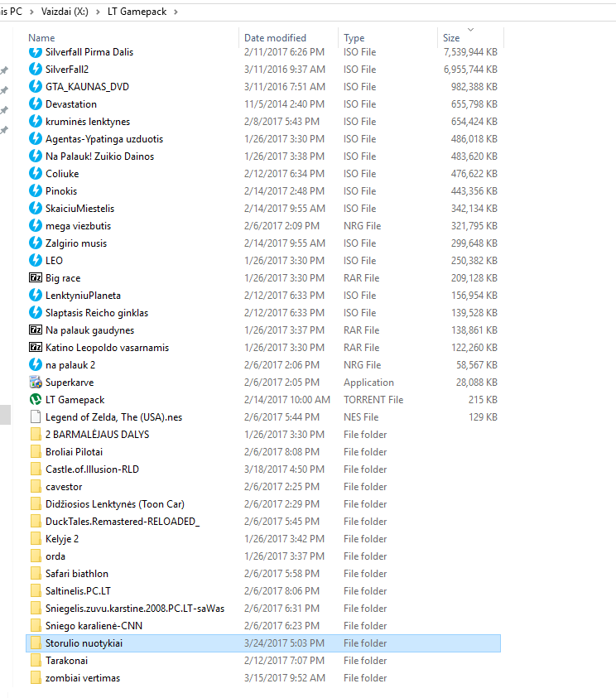Click the Application type cell for Superkarve

[368, 382]
